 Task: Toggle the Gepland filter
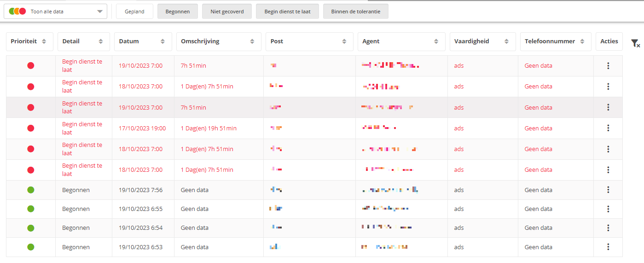tap(134, 12)
